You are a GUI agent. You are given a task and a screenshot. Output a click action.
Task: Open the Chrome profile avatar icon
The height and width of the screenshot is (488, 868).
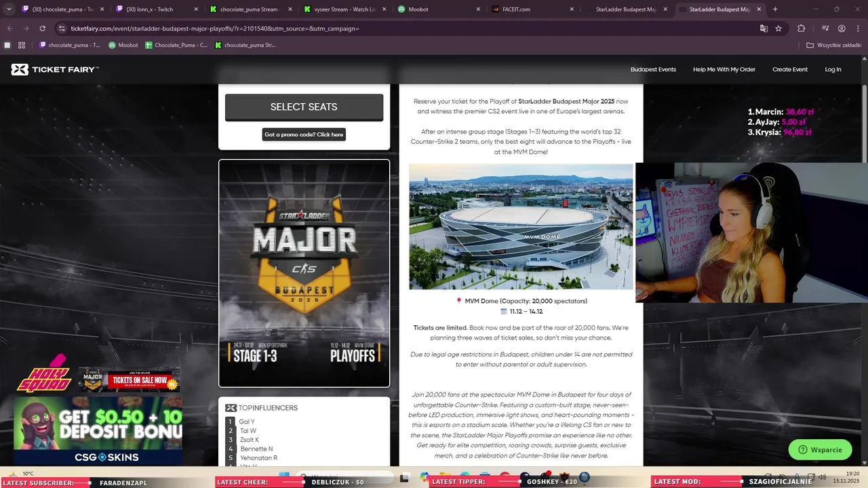pos(842,28)
